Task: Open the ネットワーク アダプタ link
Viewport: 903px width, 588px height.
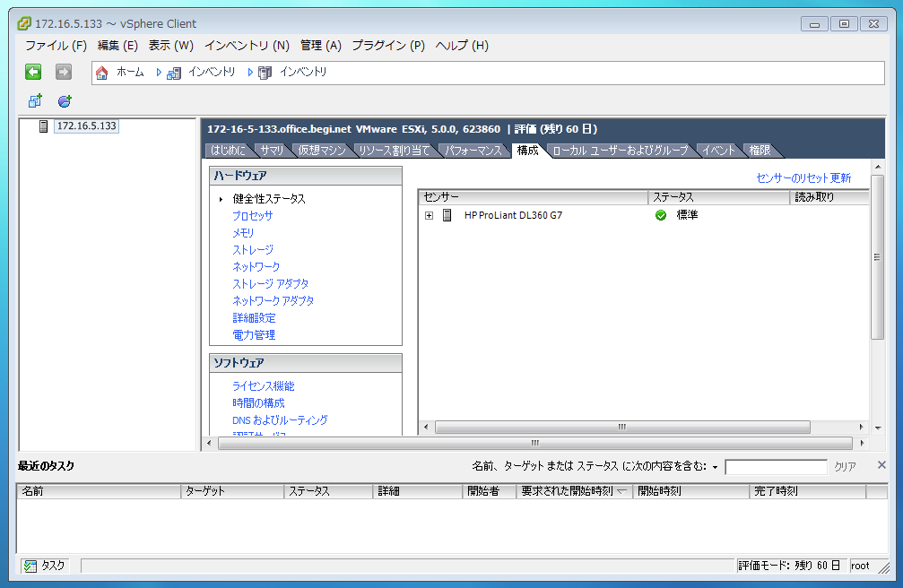Action: [274, 300]
